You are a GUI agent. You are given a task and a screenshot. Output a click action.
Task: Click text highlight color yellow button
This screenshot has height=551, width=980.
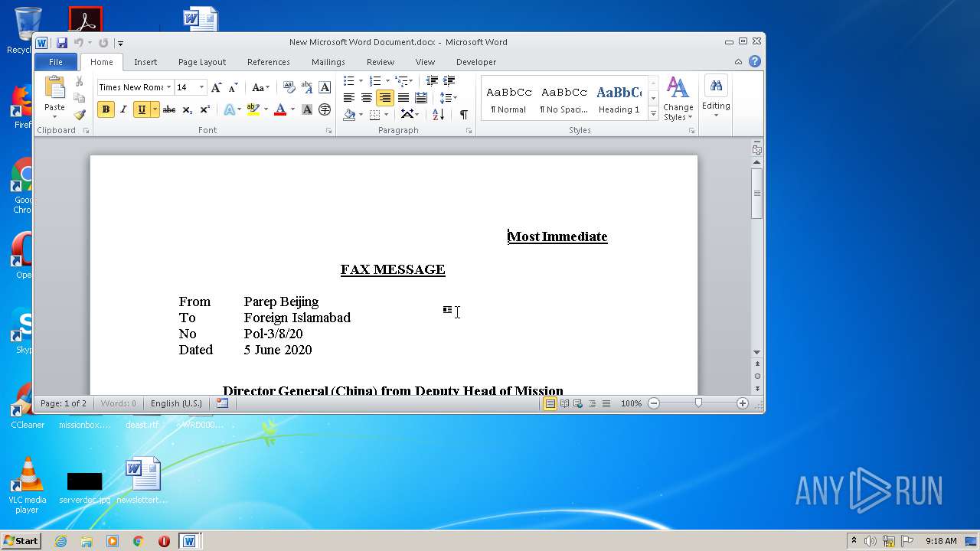point(253,109)
